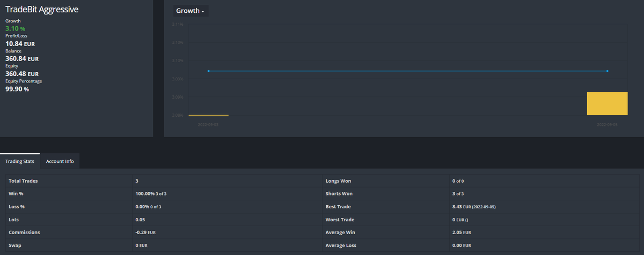Click the green 3.10 % growth value
644x255 pixels.
tap(15, 28)
